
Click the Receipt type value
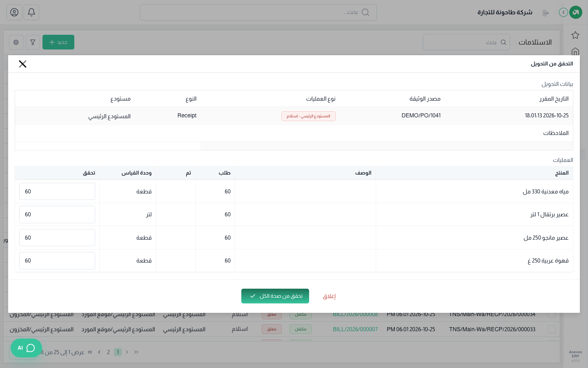pos(187,116)
